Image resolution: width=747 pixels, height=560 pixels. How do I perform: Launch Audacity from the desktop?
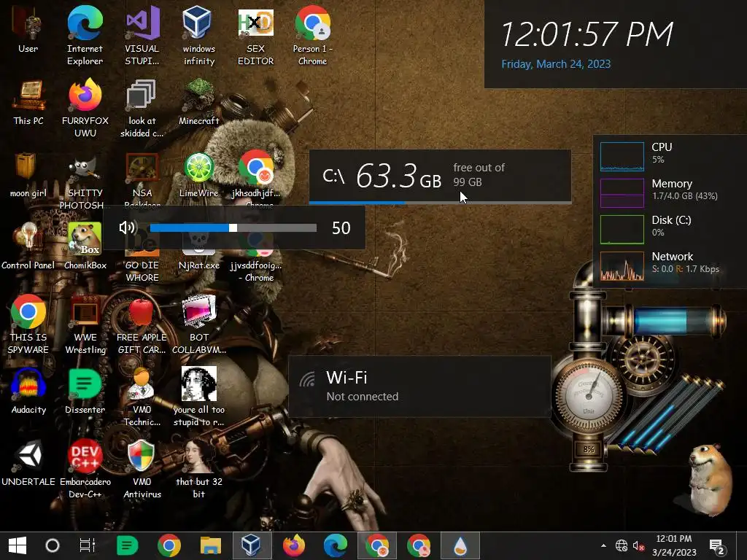click(28, 391)
